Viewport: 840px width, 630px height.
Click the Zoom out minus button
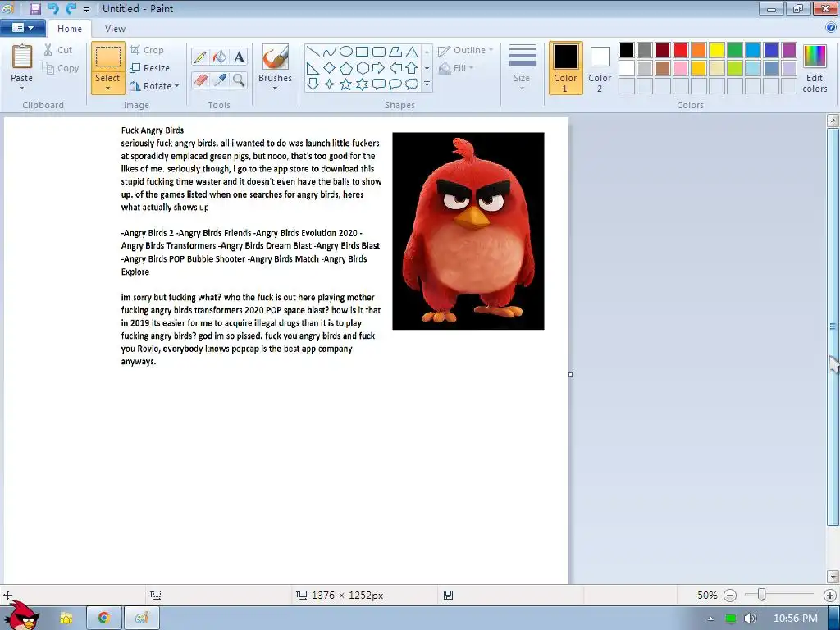[x=729, y=596]
